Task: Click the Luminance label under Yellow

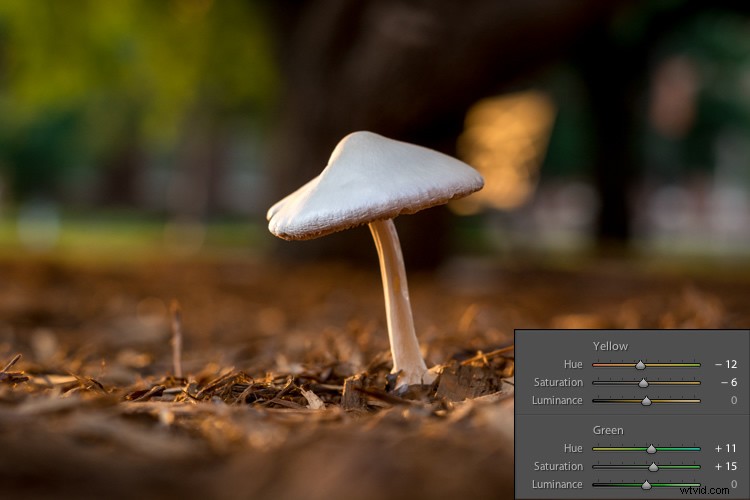Action: click(x=557, y=400)
